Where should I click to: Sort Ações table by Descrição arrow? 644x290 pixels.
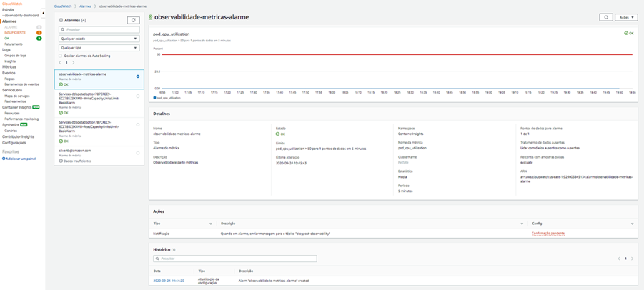pyautogui.click(x=522, y=224)
